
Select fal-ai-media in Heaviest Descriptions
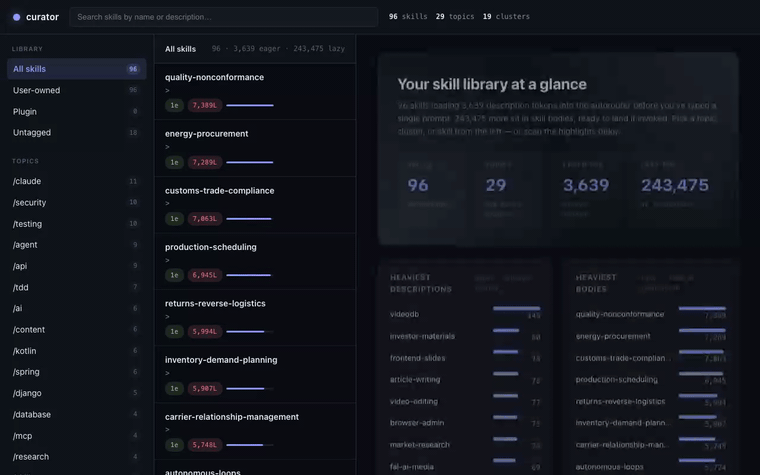click(x=465, y=466)
